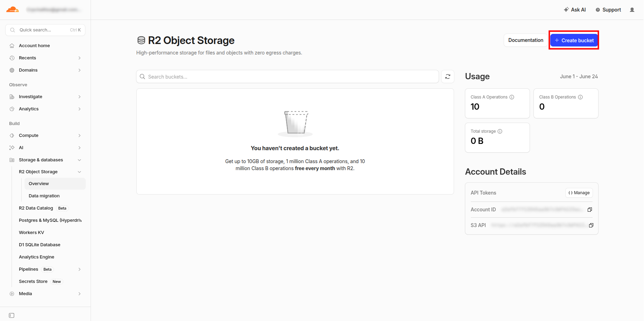Click the search magnifier icon in buckets field
This screenshot has width=644, height=321.
pyautogui.click(x=142, y=76)
